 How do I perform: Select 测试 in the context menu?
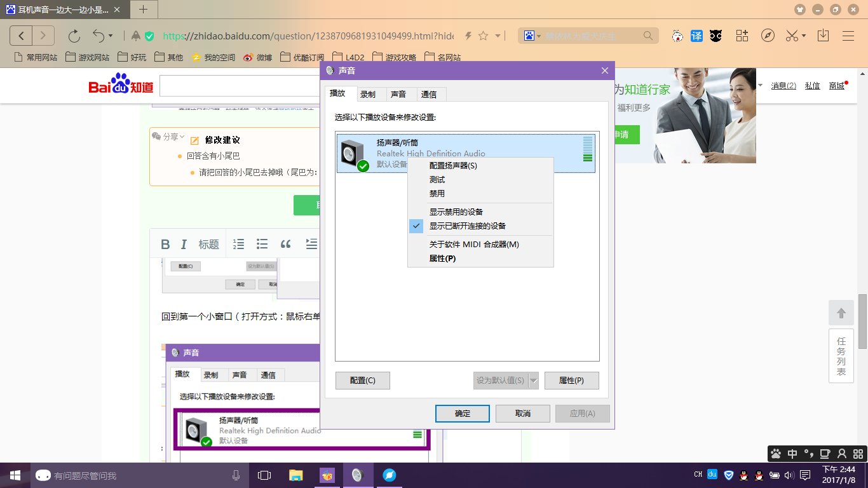[x=480, y=180]
